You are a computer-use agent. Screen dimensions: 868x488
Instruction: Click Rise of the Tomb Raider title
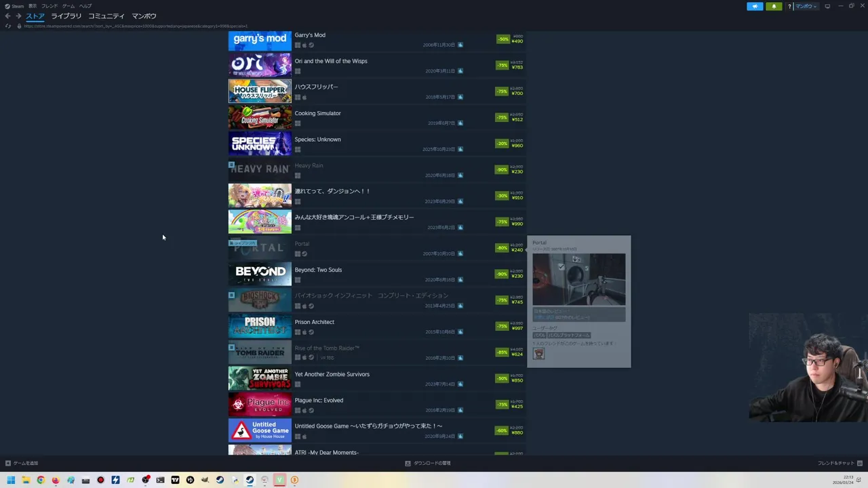[x=327, y=348]
